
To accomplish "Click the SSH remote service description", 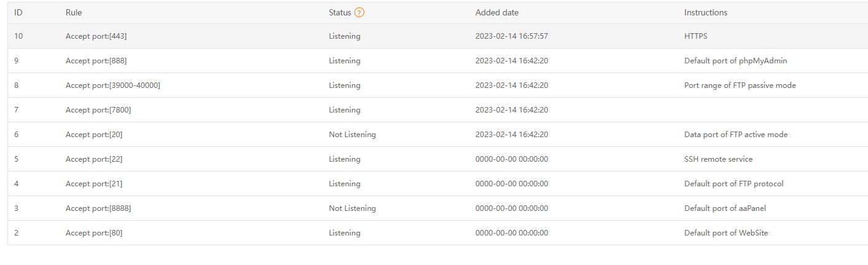I will [x=718, y=159].
